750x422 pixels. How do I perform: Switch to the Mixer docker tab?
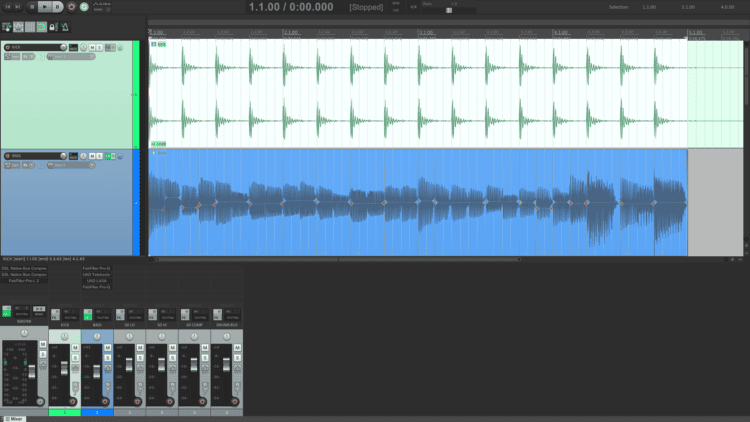[x=14, y=419]
